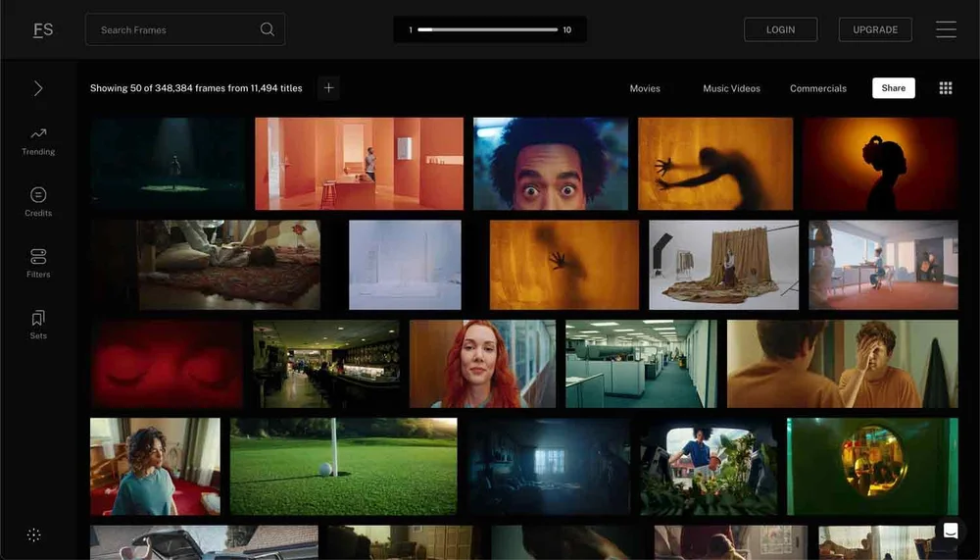Open the wide-eyed man close-up frame

(551, 164)
